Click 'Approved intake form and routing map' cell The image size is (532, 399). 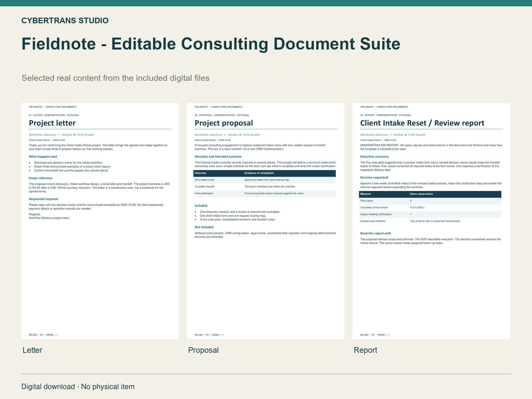click(x=290, y=180)
